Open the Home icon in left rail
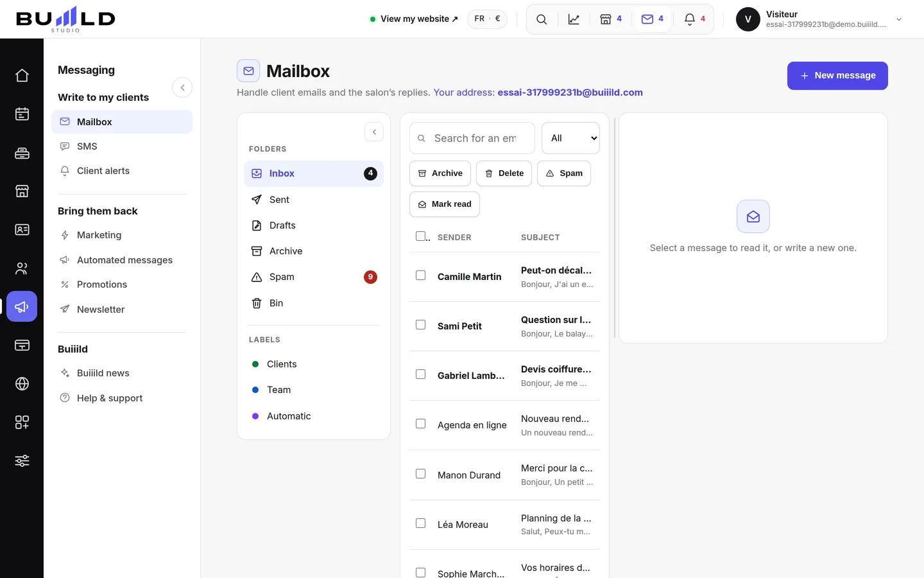The height and width of the screenshot is (578, 924). (22, 75)
